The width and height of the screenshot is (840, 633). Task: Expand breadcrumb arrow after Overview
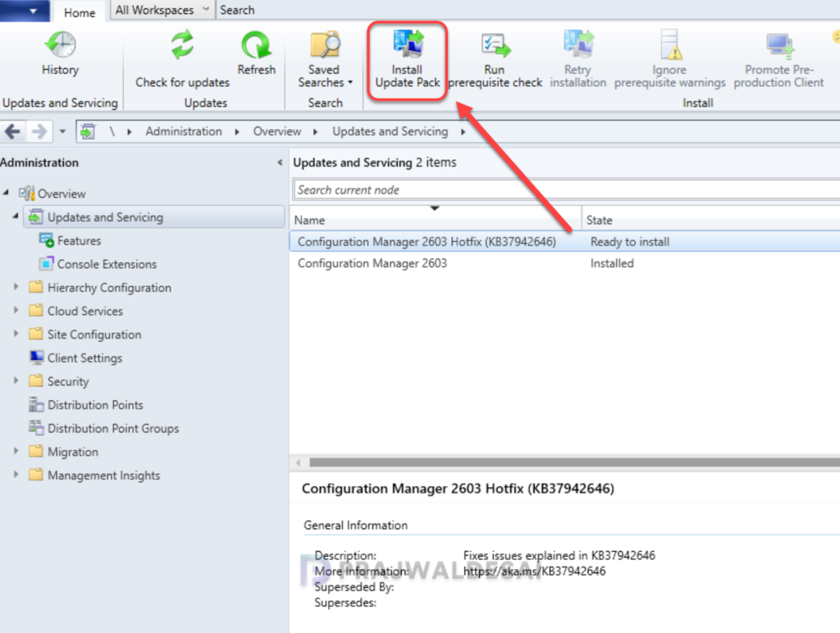pyautogui.click(x=316, y=132)
